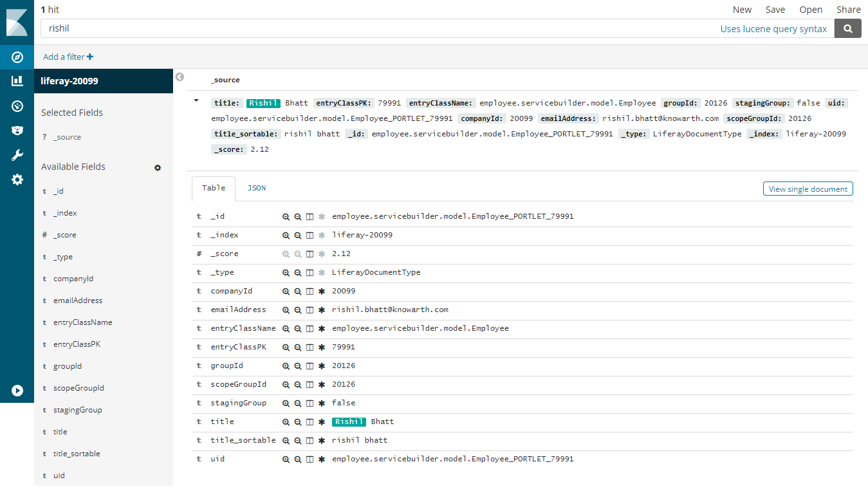The width and height of the screenshot is (868, 500).
Task: Click Share in top menu
Action: (849, 10)
